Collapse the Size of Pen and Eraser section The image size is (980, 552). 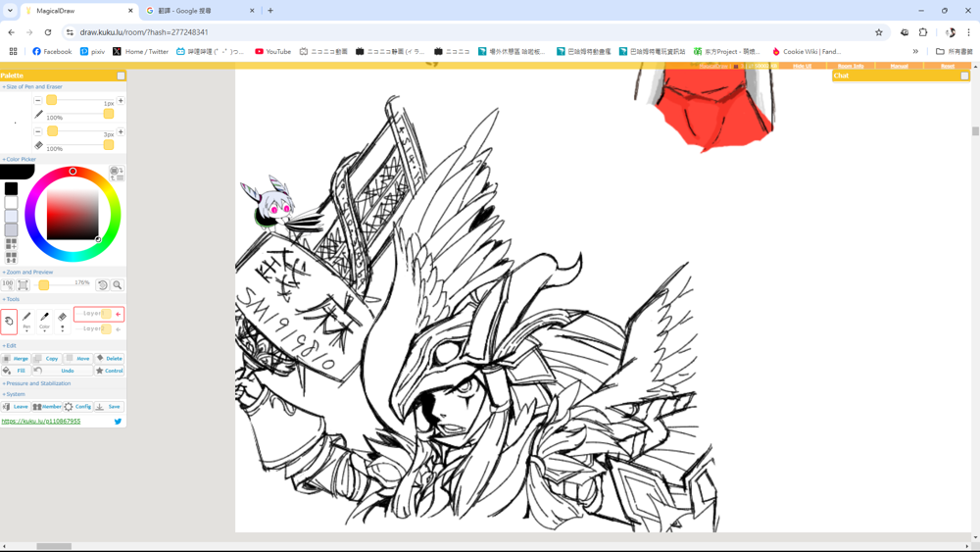[32, 87]
